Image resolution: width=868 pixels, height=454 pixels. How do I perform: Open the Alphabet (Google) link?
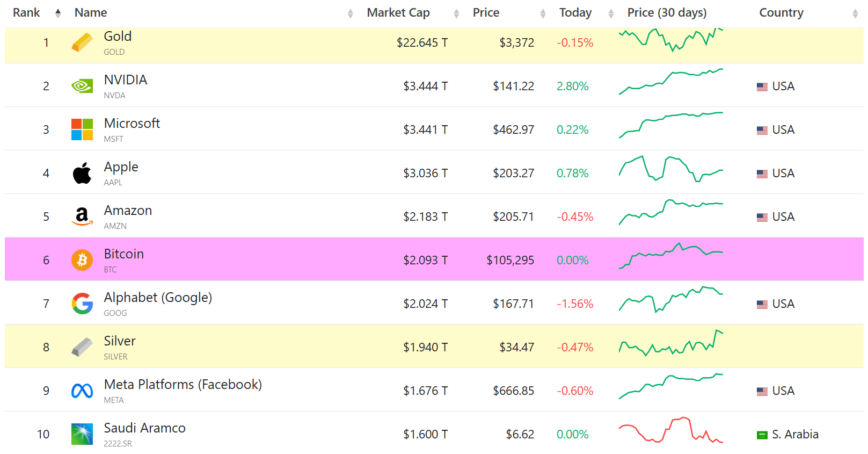158,298
